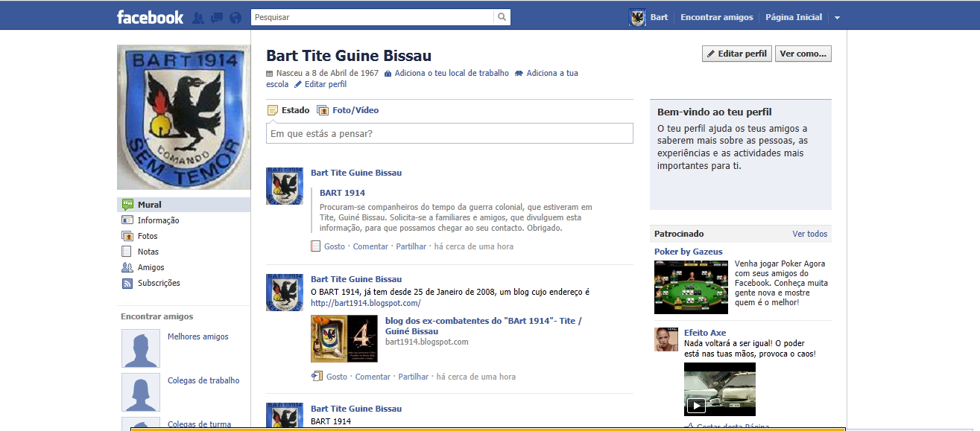Click 'há cerca de uma hora' on first post
Screen dimensions: 980x431
[474, 246]
